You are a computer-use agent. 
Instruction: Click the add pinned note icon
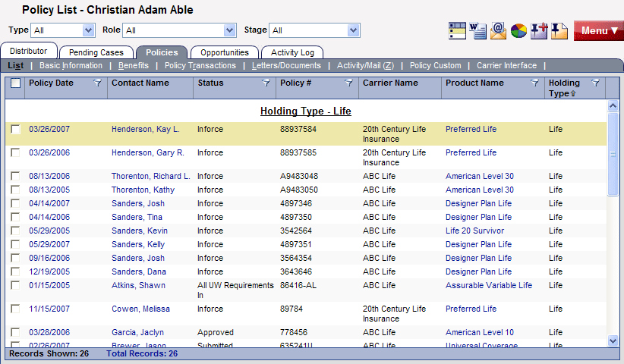[539, 30]
